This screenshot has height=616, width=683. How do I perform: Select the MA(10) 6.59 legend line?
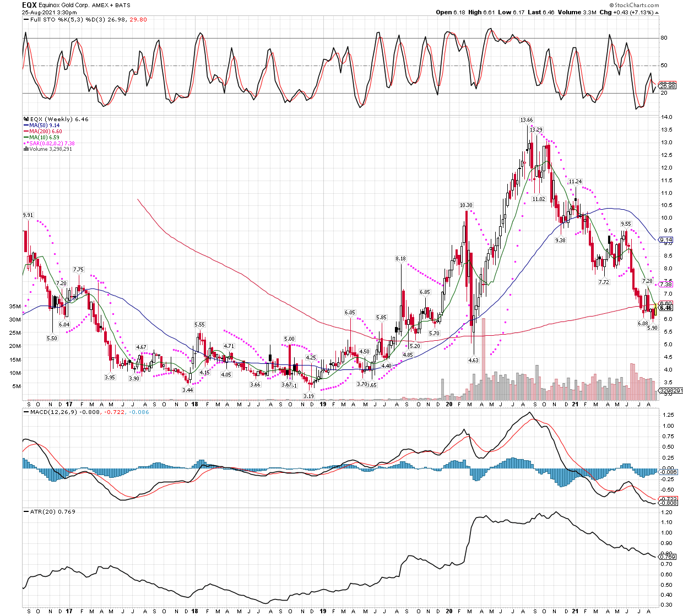click(x=41, y=138)
